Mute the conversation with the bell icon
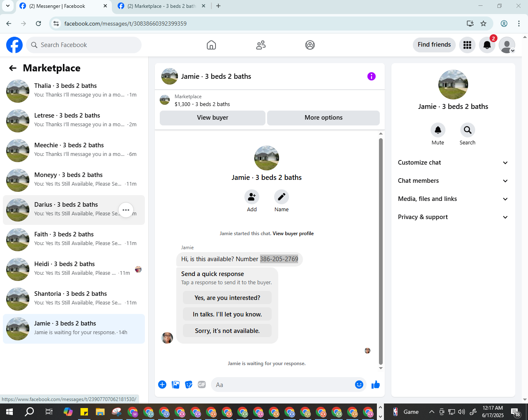 438,130
